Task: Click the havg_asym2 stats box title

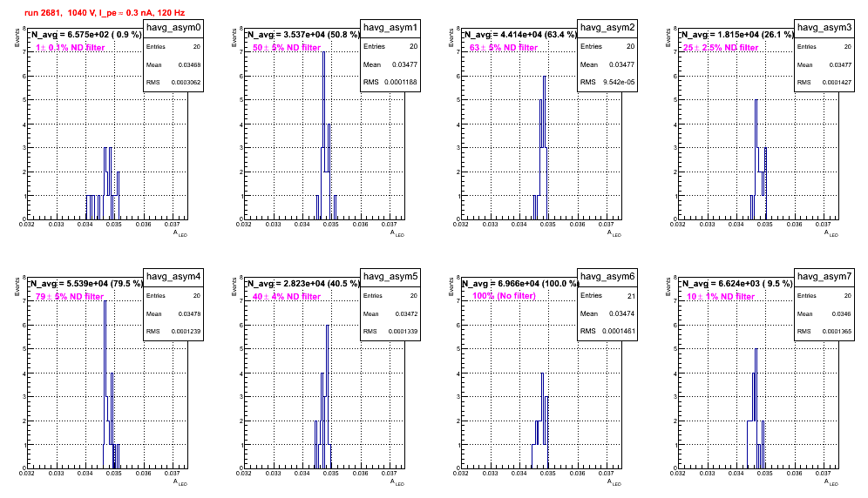Action: 607,27
